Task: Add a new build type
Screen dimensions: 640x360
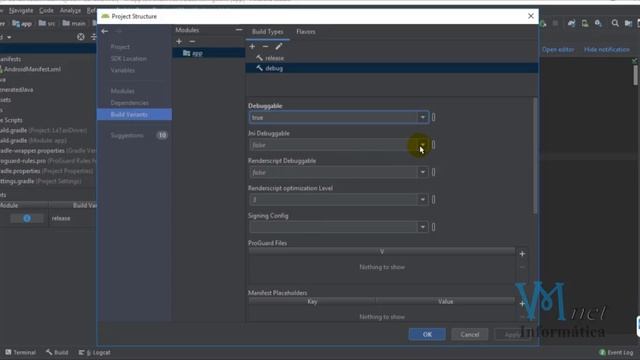Action: pos(252,47)
